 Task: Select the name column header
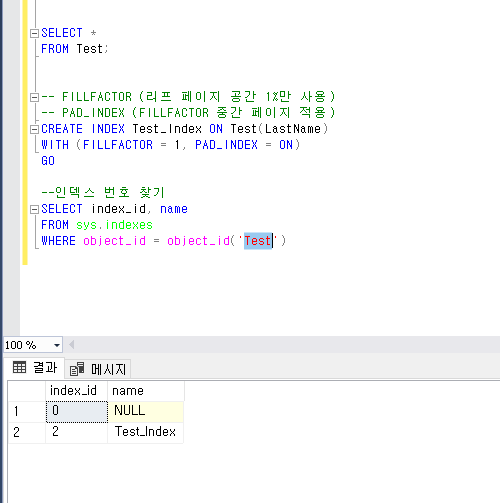pos(146,391)
